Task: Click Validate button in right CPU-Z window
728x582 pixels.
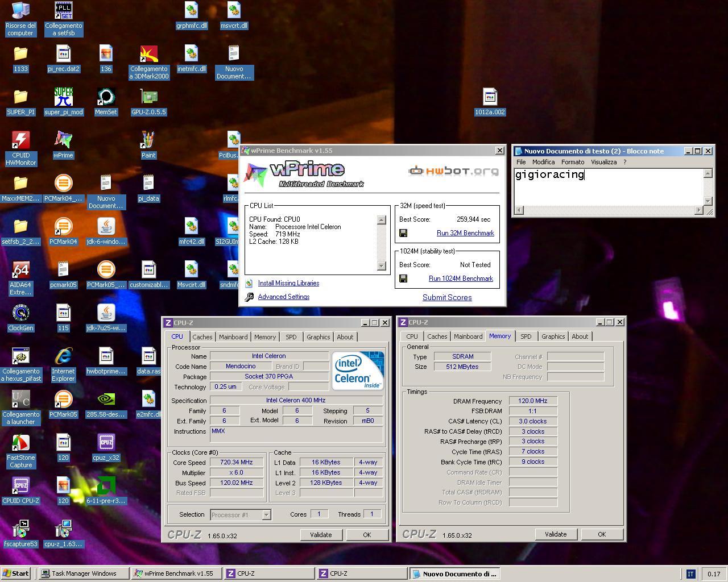Action: click(556, 534)
